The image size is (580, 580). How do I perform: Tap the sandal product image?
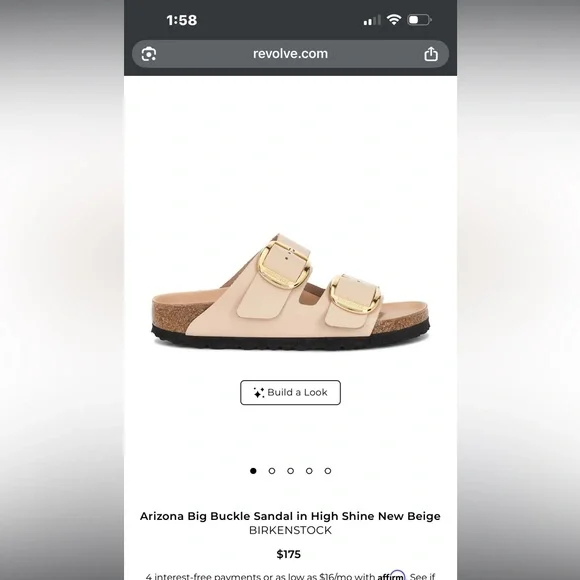[x=291, y=291]
